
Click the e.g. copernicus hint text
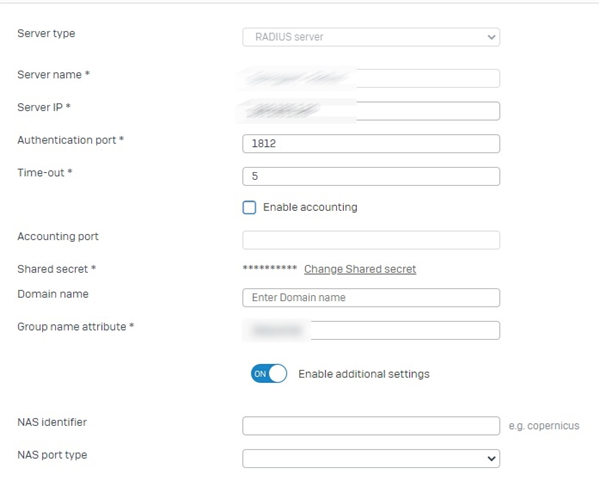click(x=544, y=426)
